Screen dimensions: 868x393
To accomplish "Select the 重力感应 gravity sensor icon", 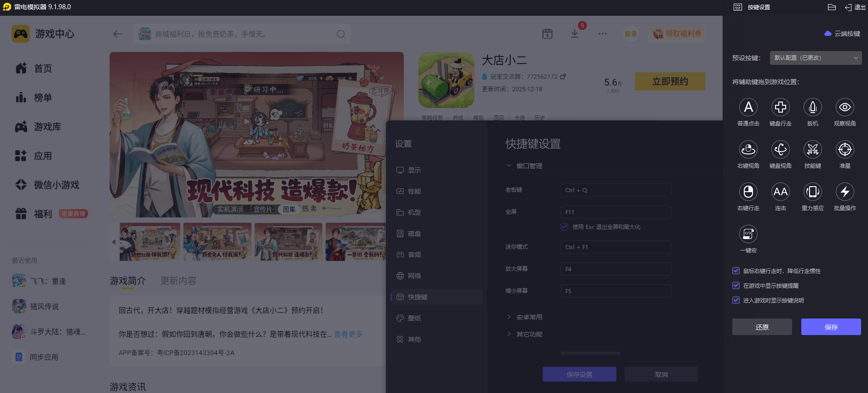I will pos(812,192).
